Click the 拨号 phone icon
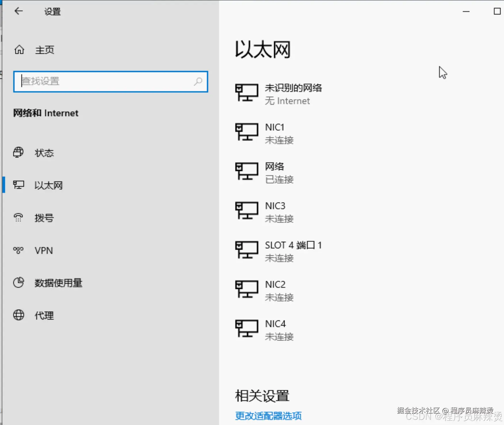The image size is (504, 425). tap(18, 218)
